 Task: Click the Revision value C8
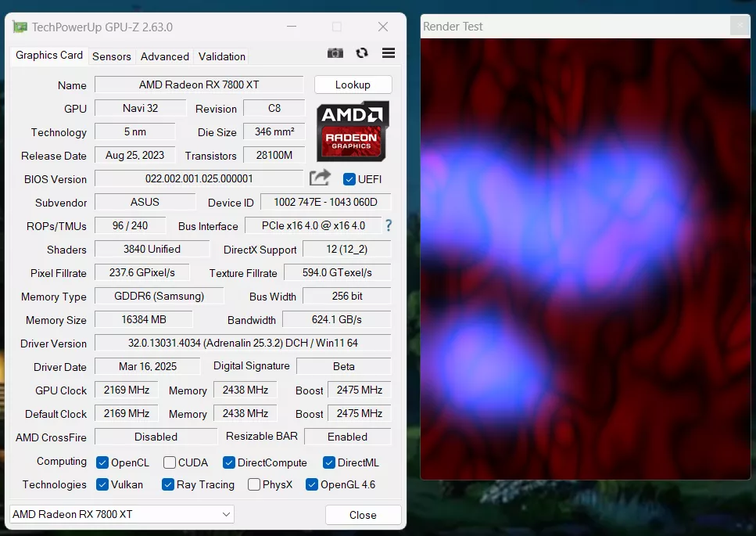[x=274, y=108]
